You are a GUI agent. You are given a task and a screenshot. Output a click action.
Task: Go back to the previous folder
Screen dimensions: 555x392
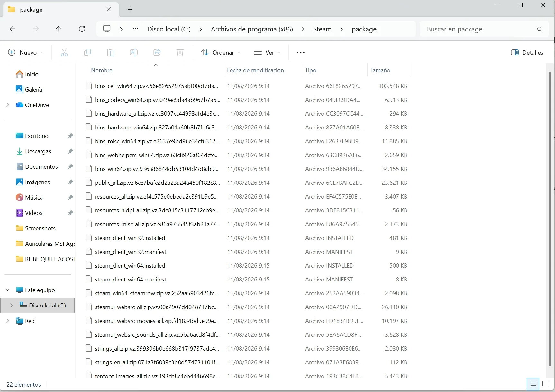(13, 29)
